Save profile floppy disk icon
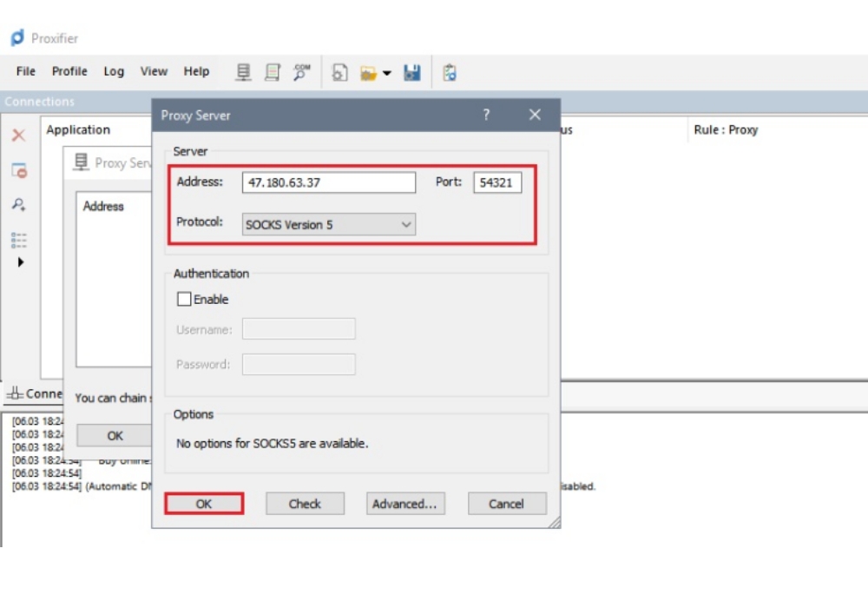 click(411, 73)
